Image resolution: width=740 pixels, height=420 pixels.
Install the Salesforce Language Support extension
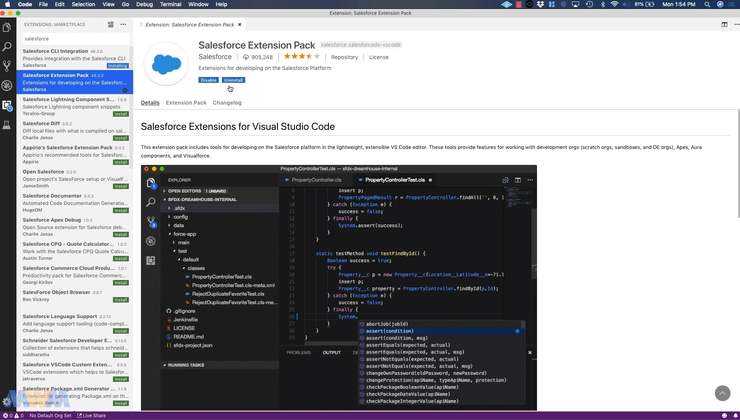[x=120, y=331]
